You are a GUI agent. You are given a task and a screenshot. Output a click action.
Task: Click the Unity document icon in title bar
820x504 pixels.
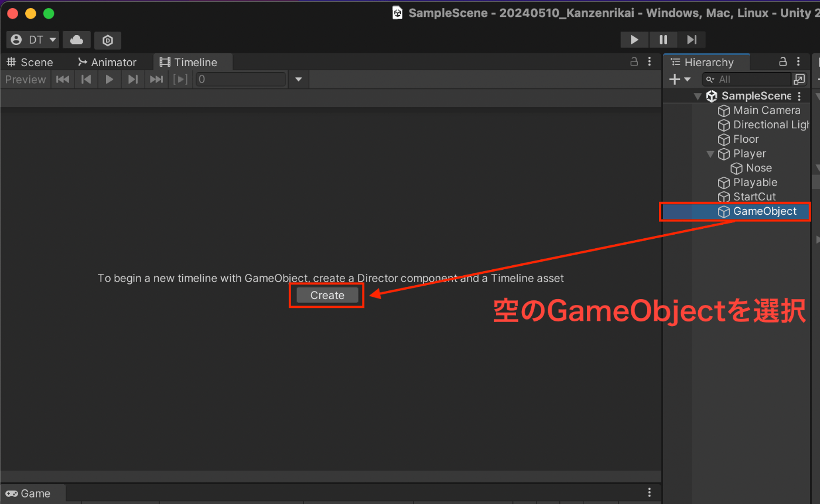point(398,13)
